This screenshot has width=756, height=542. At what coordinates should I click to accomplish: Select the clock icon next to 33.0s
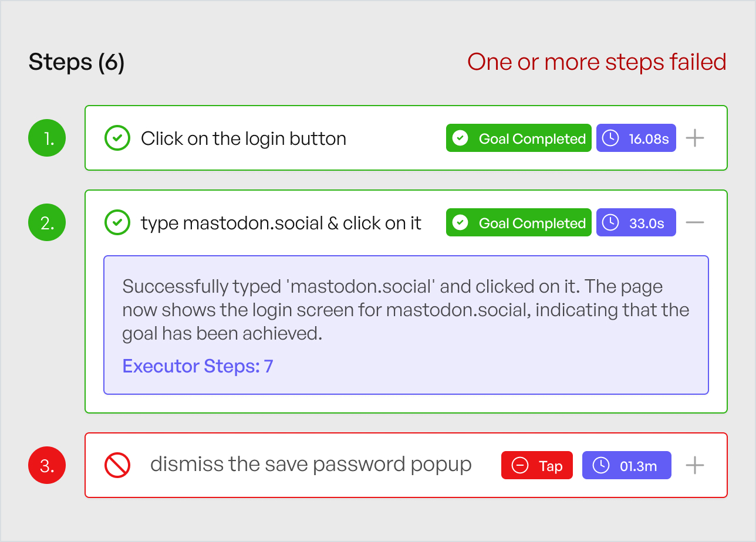(x=610, y=222)
